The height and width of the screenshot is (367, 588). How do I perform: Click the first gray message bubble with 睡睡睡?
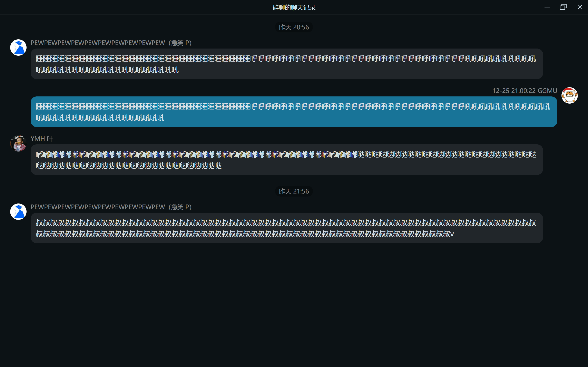pos(287,64)
